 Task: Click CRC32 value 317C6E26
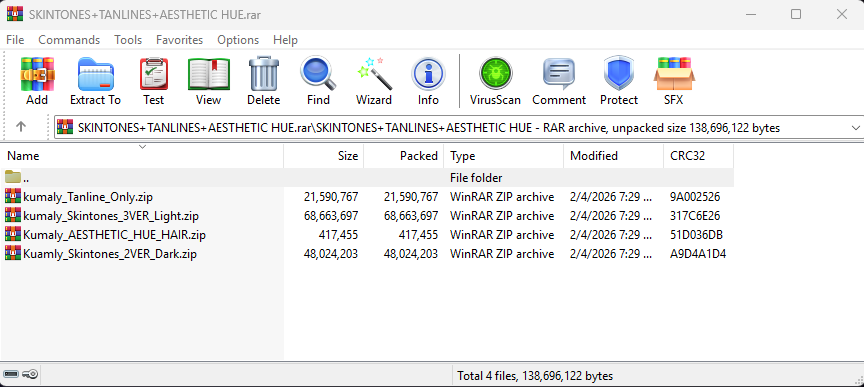(x=695, y=216)
